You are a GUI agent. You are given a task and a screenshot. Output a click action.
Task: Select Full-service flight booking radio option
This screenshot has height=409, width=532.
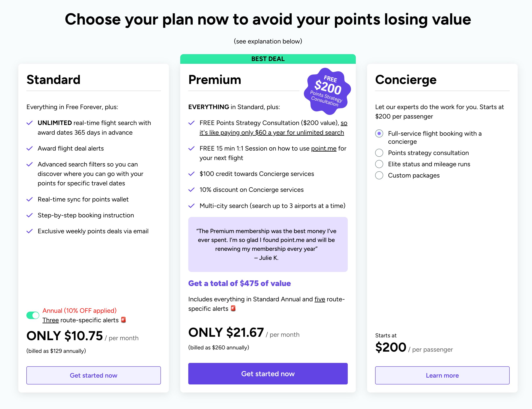click(x=379, y=133)
